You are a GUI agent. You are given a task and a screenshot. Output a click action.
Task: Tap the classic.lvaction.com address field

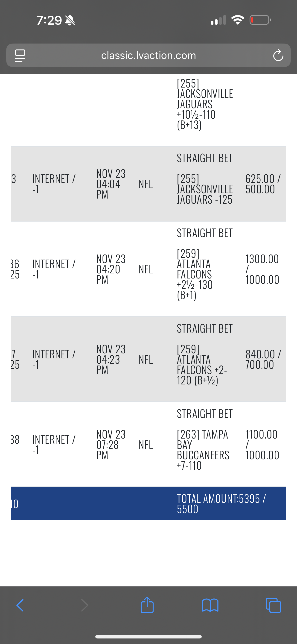coord(148,55)
